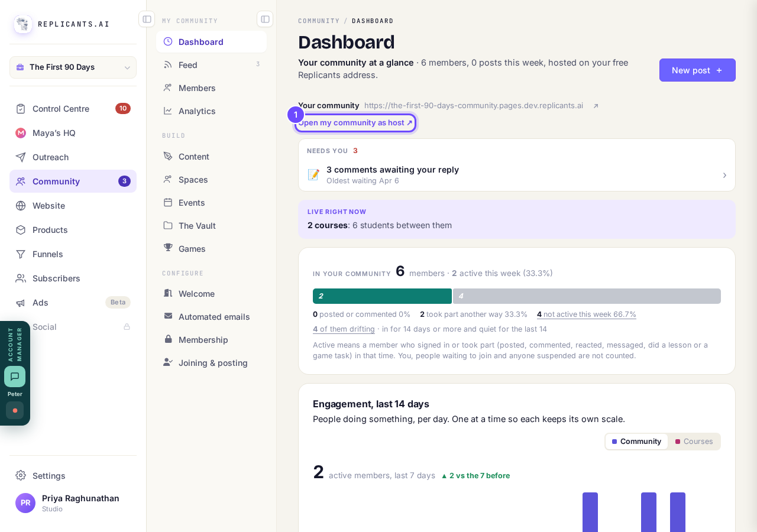Click the 4 of them drifting link

[344, 329]
